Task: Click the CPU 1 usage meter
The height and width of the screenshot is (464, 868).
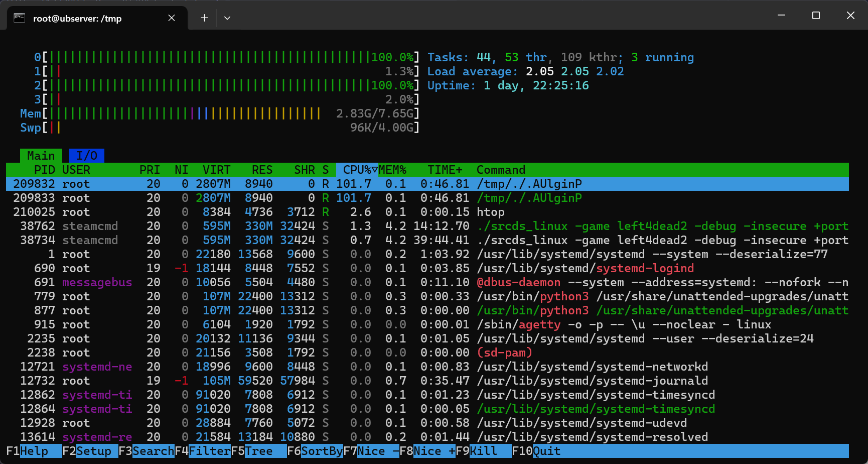Action: 227,71
